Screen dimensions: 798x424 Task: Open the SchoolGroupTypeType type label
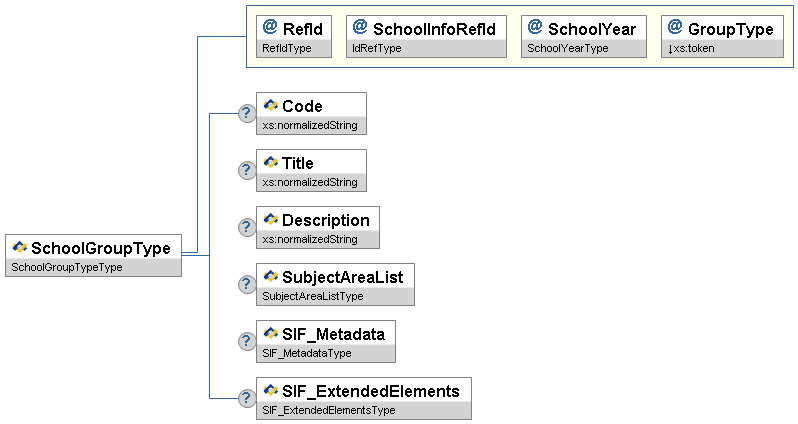tap(66, 268)
